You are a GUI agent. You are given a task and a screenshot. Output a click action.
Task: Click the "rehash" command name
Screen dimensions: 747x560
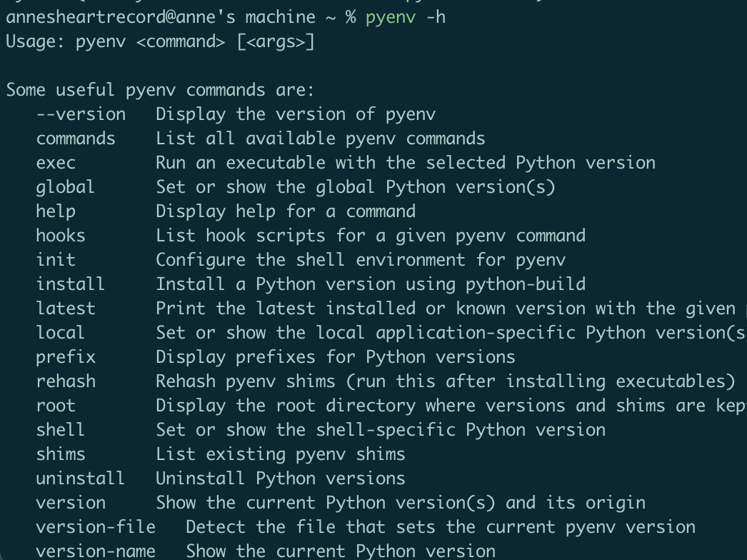pos(66,381)
